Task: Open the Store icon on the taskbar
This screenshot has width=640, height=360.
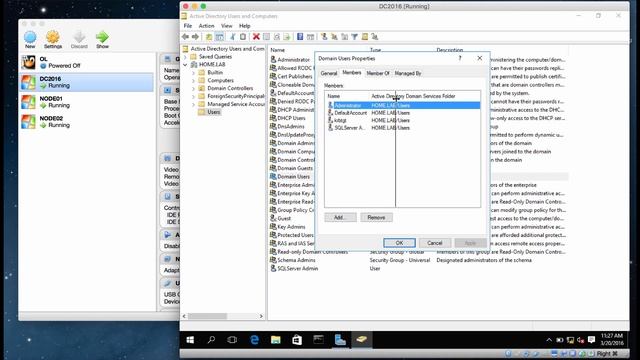Action: (297, 340)
